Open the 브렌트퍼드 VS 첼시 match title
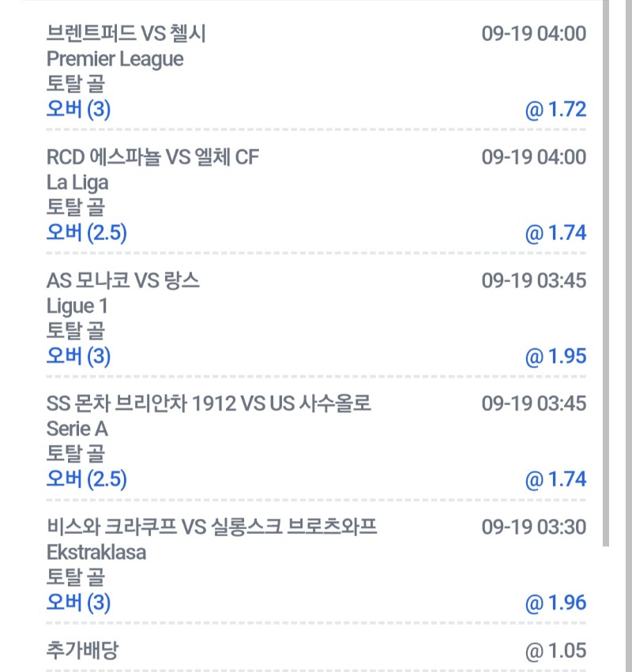Viewport: 632px width, 672px height. (x=126, y=33)
